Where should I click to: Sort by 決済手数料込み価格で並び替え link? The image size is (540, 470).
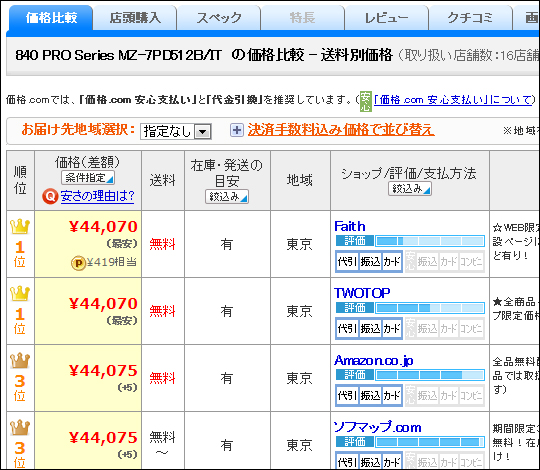coord(341,130)
